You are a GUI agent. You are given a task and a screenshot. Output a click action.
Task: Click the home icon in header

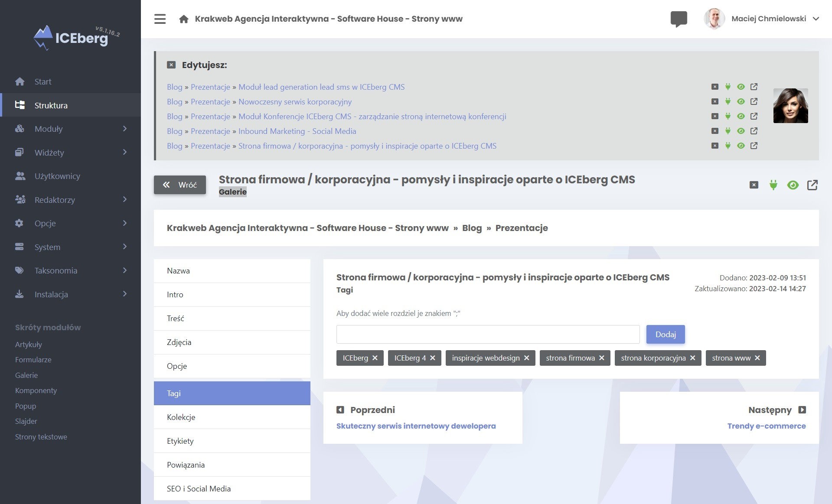[x=184, y=19]
